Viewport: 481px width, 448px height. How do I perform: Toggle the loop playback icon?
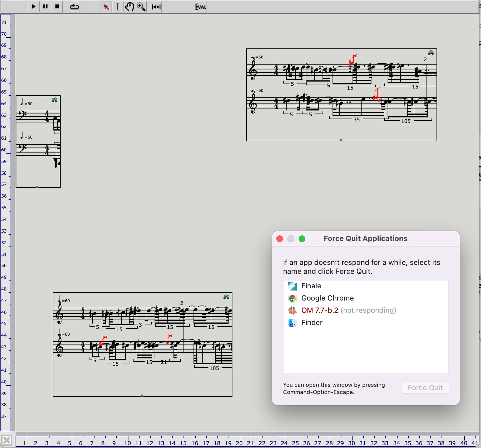point(74,7)
